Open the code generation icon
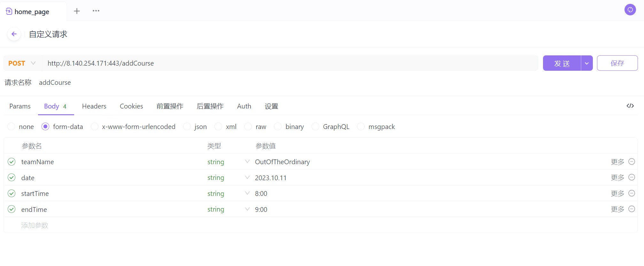This screenshot has height=266, width=644. coord(630,106)
